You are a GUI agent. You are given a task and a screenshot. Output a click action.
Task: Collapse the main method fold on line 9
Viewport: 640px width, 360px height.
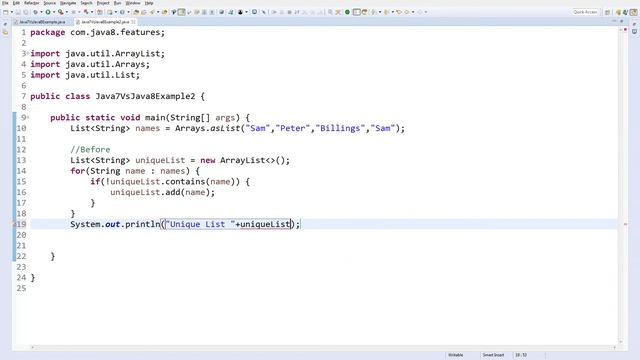point(28,118)
